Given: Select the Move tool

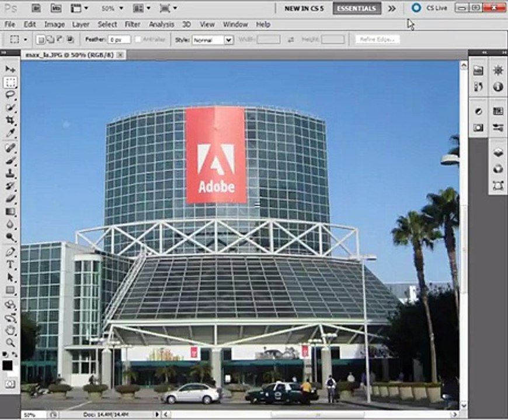Looking at the screenshot, I should pos(10,69).
